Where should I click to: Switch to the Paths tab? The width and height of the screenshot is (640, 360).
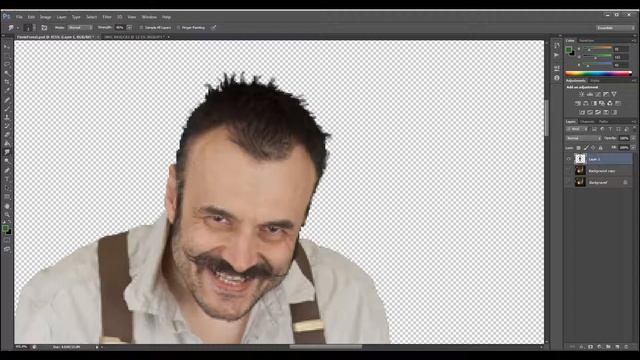[603, 122]
